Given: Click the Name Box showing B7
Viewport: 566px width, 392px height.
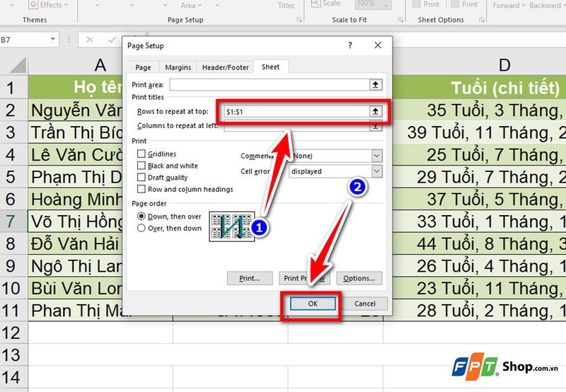Looking at the screenshot, I should [25, 40].
